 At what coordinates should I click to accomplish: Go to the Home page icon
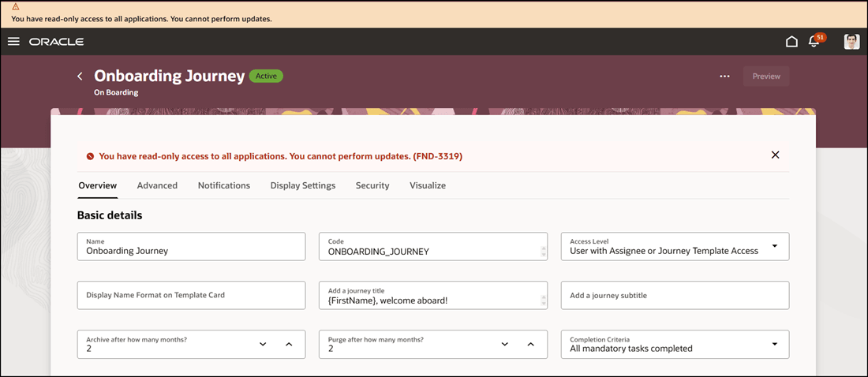click(791, 42)
